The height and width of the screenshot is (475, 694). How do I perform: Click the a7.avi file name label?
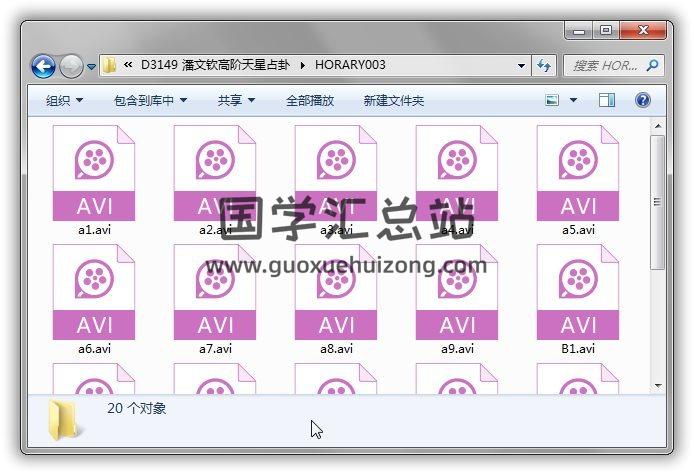point(215,349)
